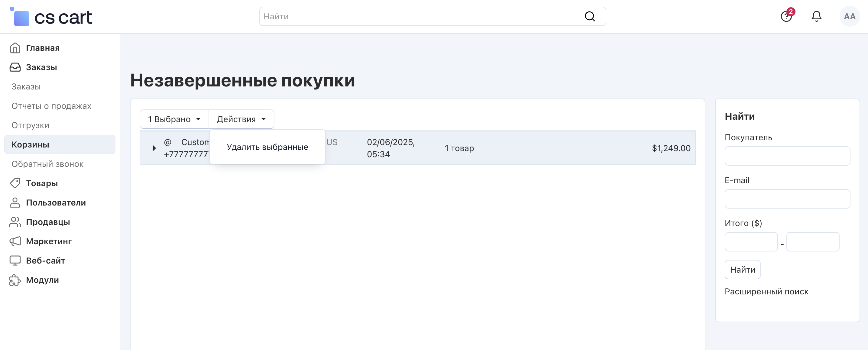Choose Удалить выбранные menu entry
The height and width of the screenshot is (350, 868).
tap(267, 147)
